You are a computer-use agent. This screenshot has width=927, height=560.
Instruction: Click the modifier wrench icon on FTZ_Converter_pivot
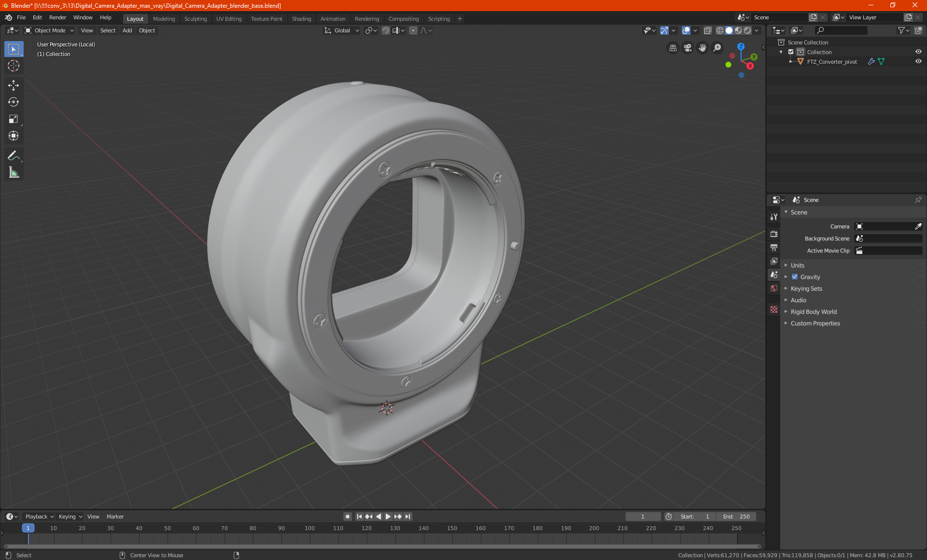[x=871, y=62]
